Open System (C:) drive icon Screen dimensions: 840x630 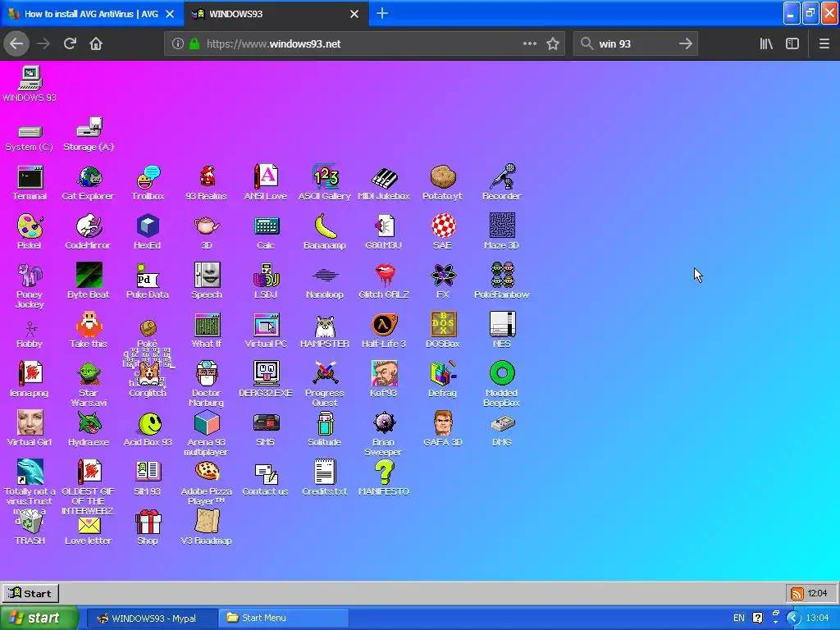coord(30,137)
